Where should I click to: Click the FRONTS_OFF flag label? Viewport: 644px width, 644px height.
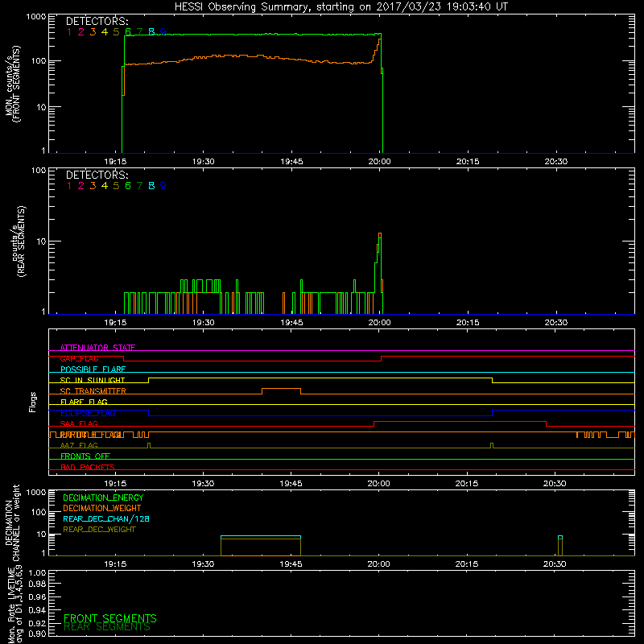[x=85, y=456]
